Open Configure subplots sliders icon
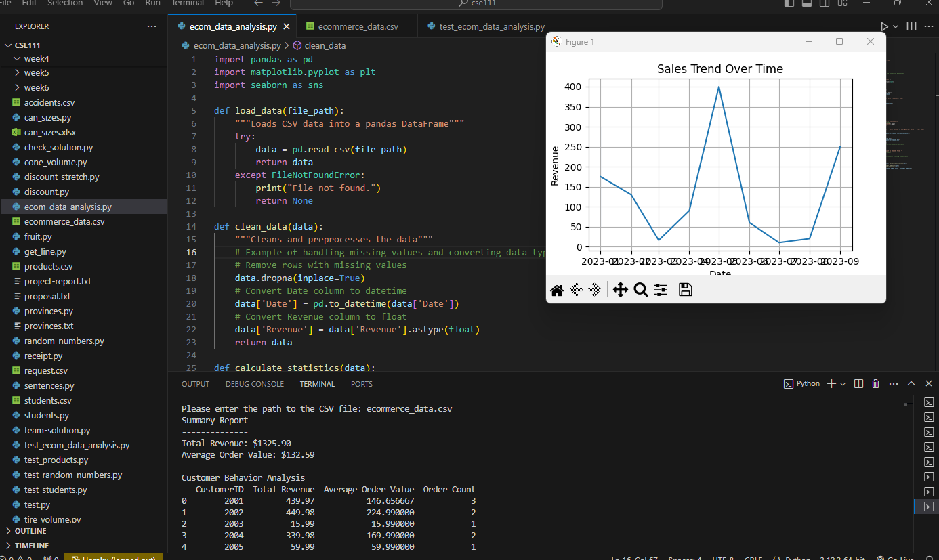The image size is (939, 560). click(x=661, y=290)
